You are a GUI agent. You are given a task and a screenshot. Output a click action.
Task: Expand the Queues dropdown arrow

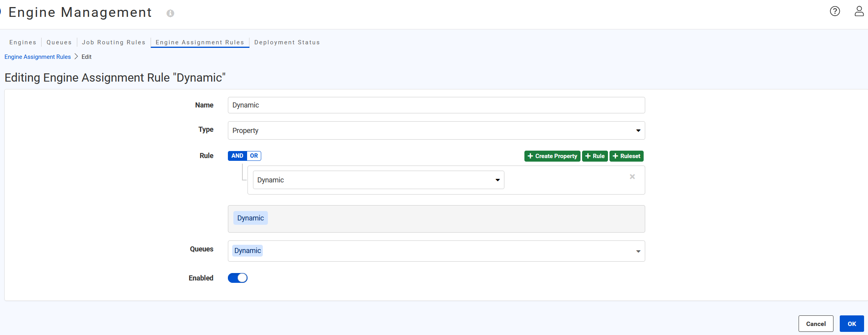coord(638,251)
